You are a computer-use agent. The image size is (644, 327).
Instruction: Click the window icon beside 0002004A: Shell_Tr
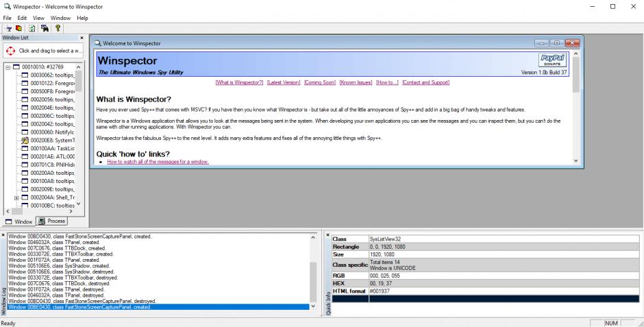[x=25, y=197]
